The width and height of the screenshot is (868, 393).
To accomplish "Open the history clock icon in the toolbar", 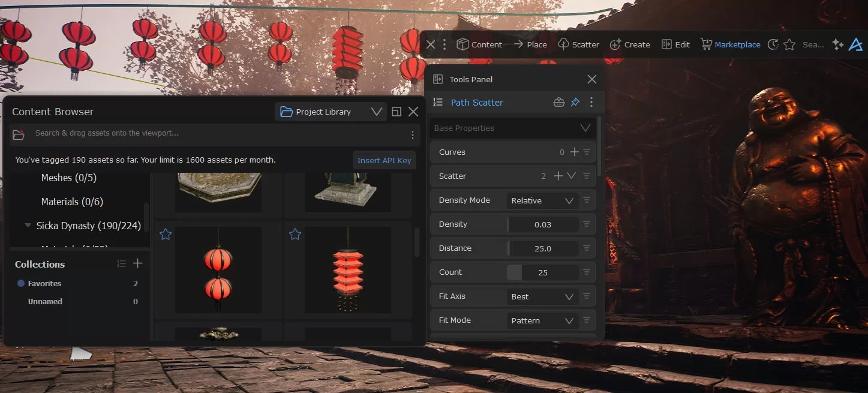I will 773,44.
